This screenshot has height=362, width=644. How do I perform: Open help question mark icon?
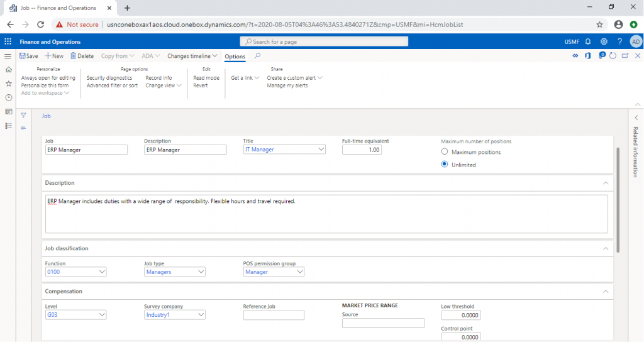[x=619, y=41]
